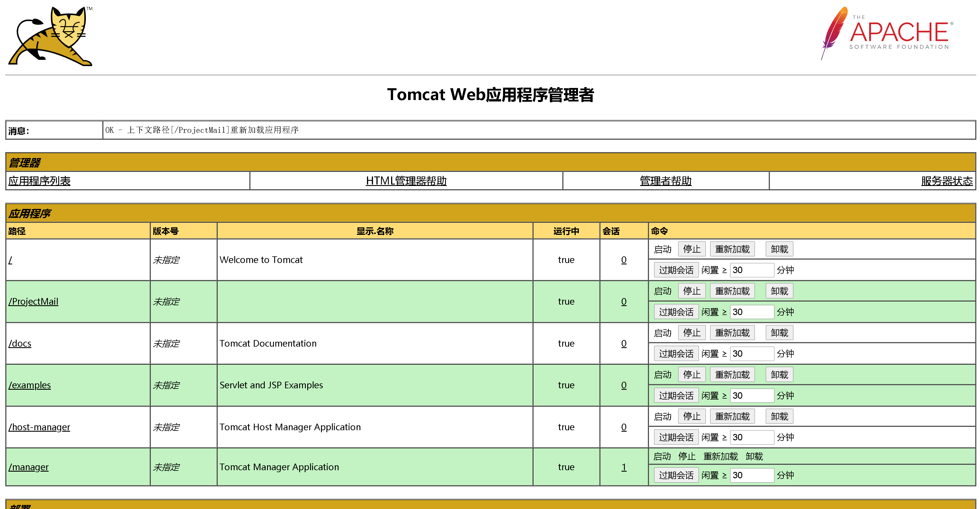
Task: Open the /examples application link
Action: click(29, 385)
